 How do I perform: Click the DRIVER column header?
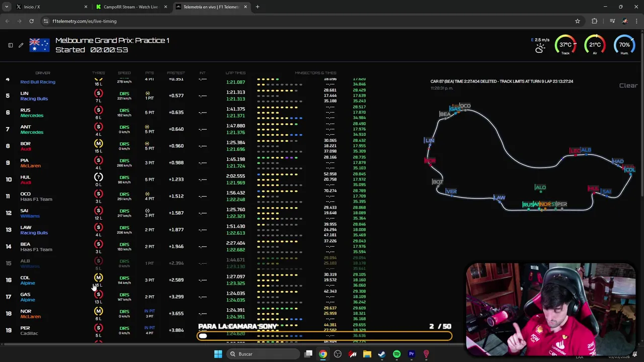point(43,73)
